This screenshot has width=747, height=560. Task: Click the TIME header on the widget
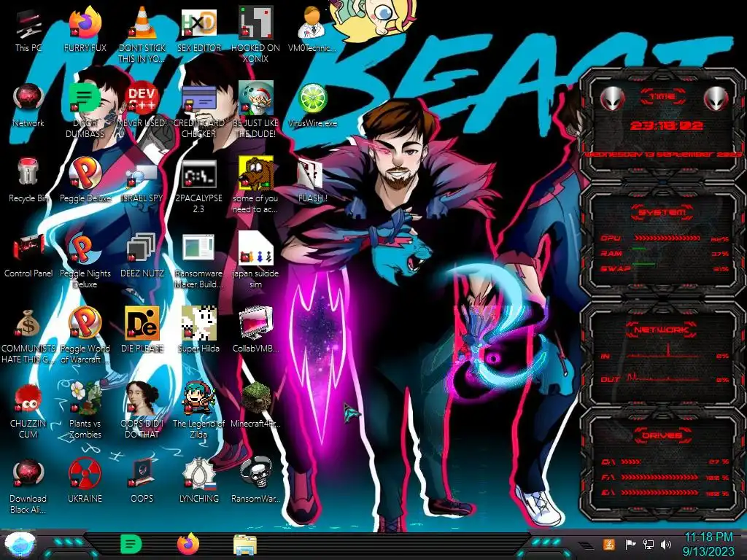(x=662, y=97)
